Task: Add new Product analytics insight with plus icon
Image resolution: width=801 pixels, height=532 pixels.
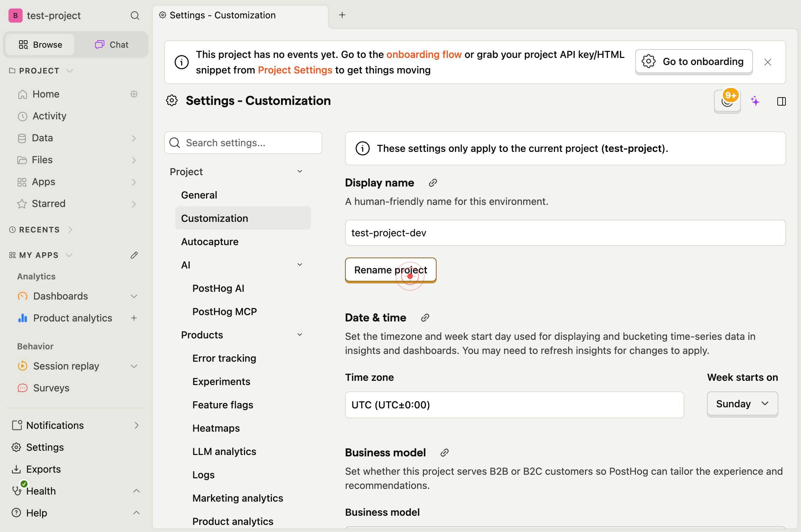Action: point(134,318)
